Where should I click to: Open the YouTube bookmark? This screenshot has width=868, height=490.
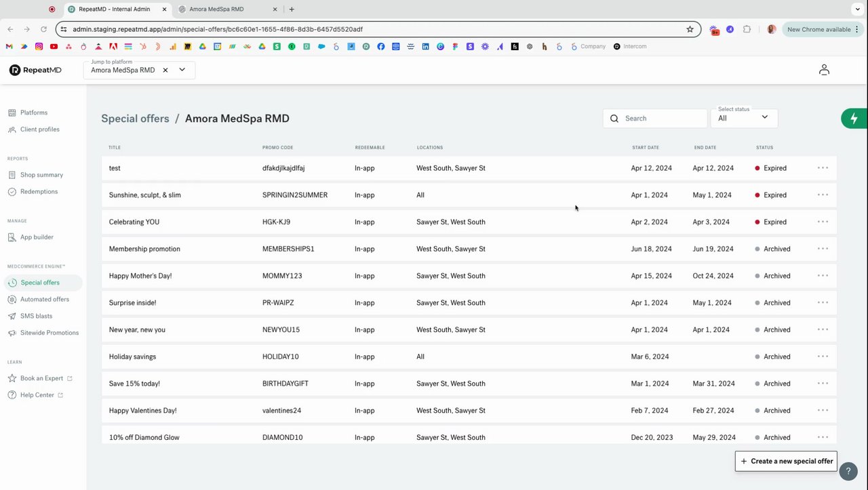(x=54, y=47)
